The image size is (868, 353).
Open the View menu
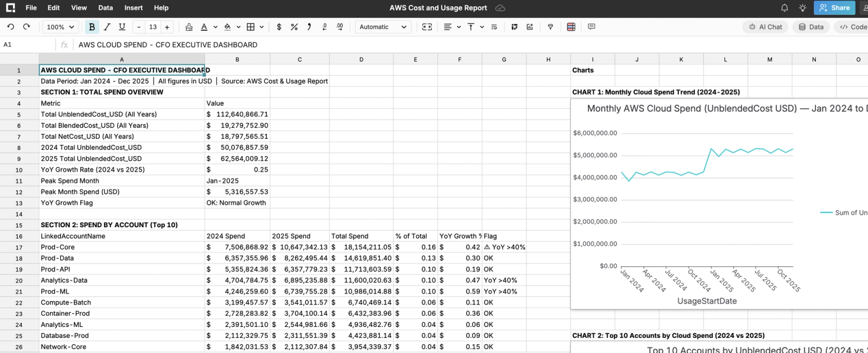coord(79,8)
